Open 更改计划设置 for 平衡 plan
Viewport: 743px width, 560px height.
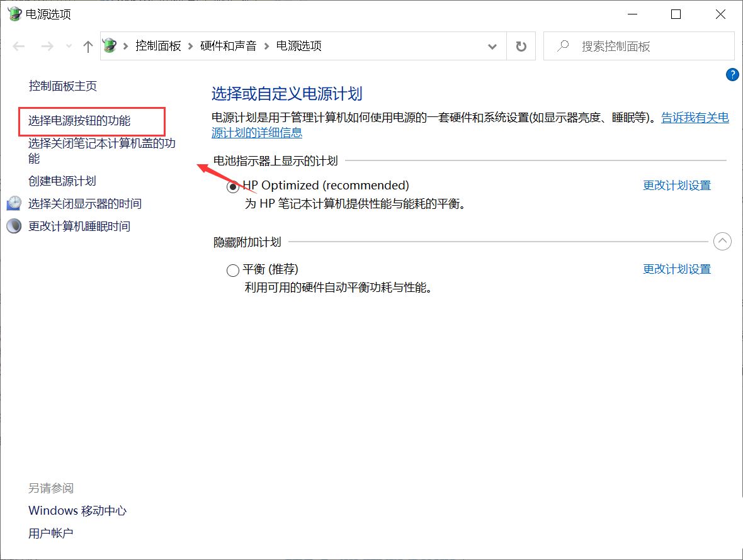coord(677,269)
